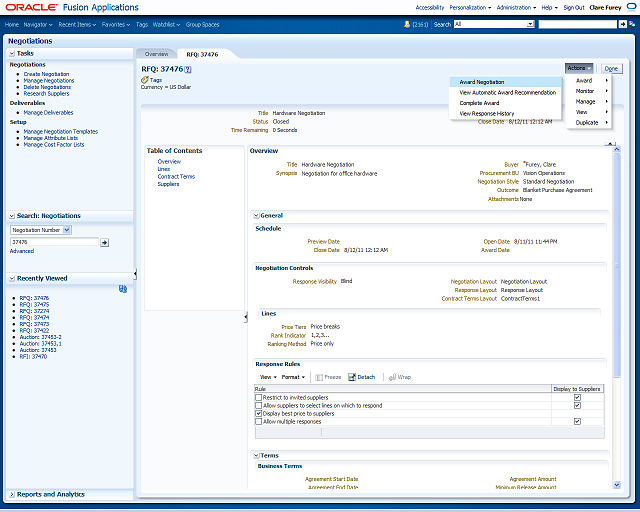Click Manage Deliverables link
The height and width of the screenshot is (512, 640).
coord(49,113)
